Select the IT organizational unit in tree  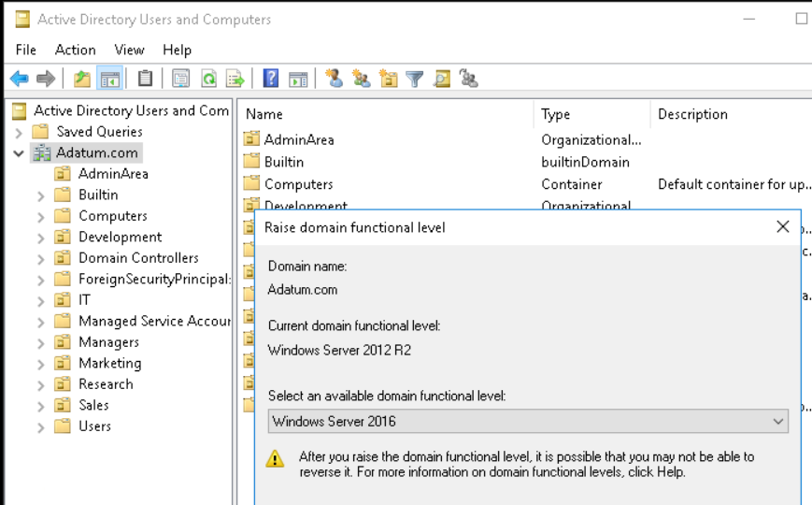pyautogui.click(x=84, y=299)
